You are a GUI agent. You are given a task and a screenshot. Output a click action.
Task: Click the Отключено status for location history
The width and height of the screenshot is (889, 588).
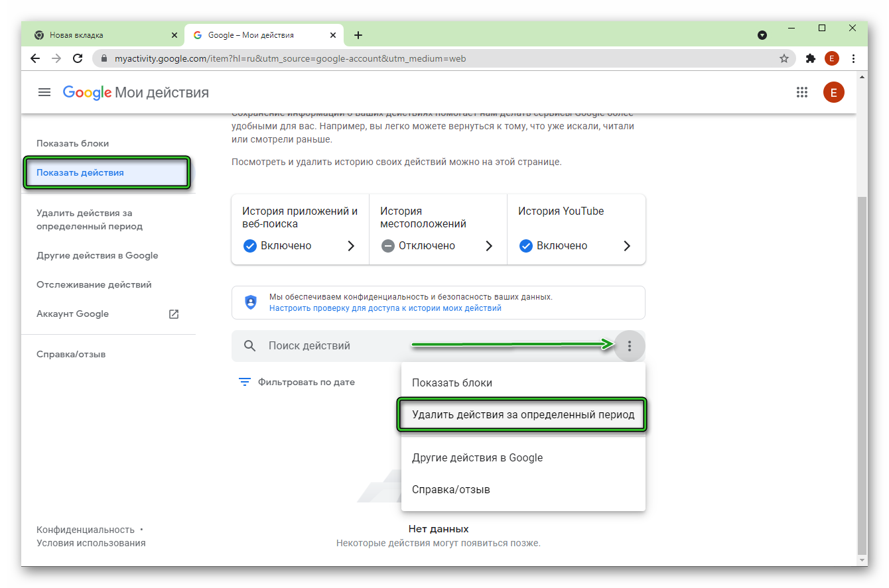[418, 246]
